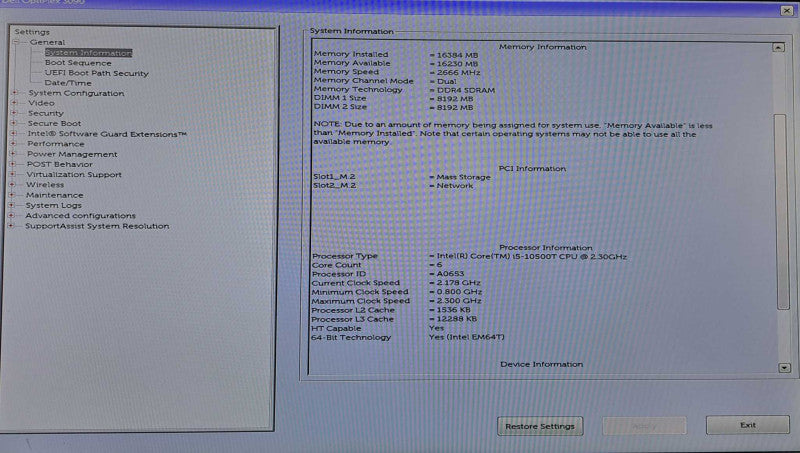Select the Advanced configurations category
This screenshot has width=800, height=453.
pyautogui.click(x=81, y=215)
